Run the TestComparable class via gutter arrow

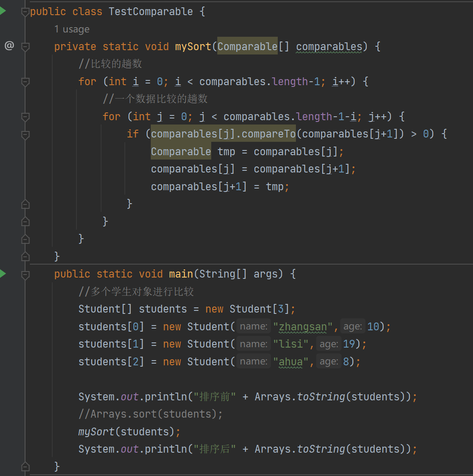(3, 11)
